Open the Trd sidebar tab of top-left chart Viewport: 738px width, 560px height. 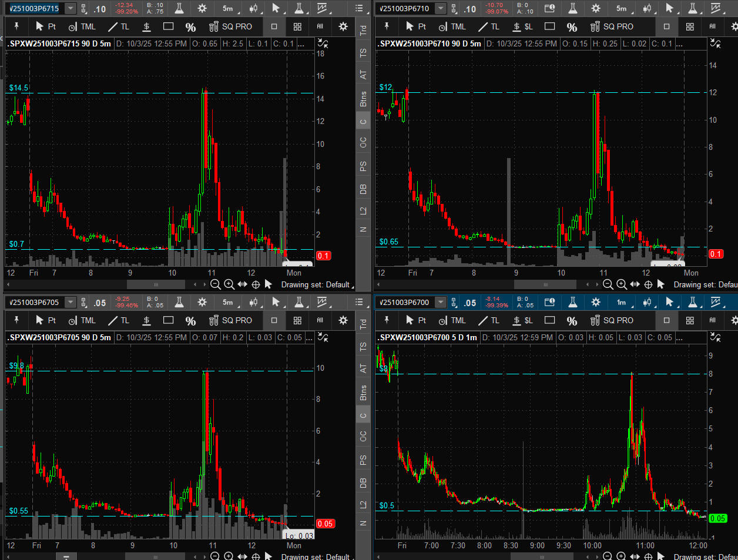point(363,29)
